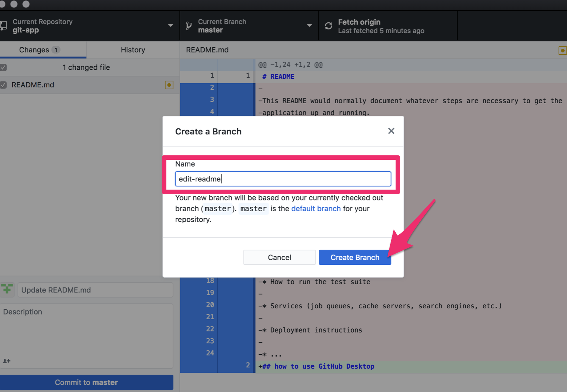The image size is (567, 392).
Task: Click the add co-authors icon
Action: pyautogui.click(x=7, y=361)
